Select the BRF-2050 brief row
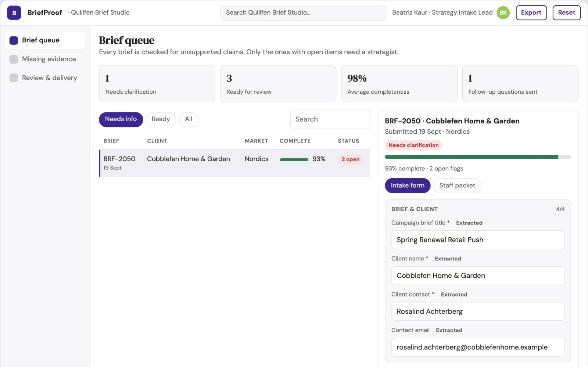This screenshot has height=367, width=588. (x=234, y=163)
